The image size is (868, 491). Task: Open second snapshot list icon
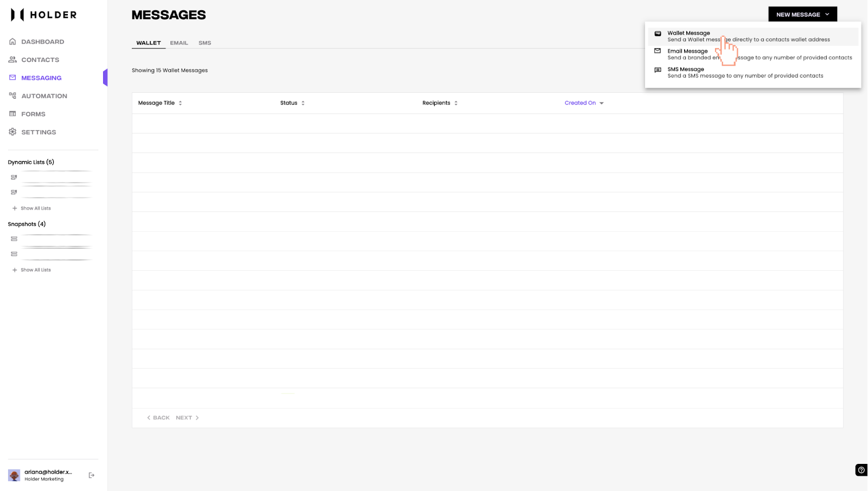pyautogui.click(x=14, y=254)
